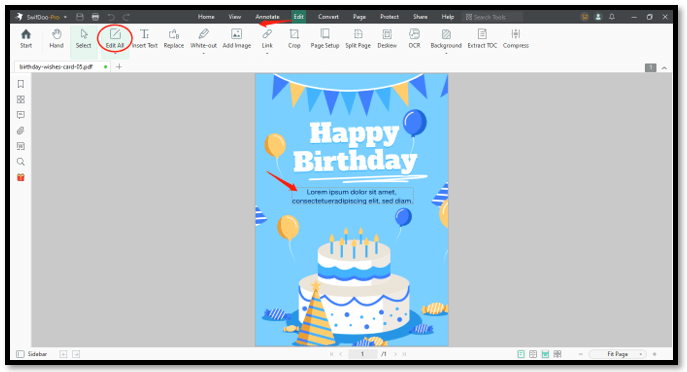The width and height of the screenshot is (687, 372).
Task: Undo the last action
Action: pyautogui.click(x=111, y=17)
